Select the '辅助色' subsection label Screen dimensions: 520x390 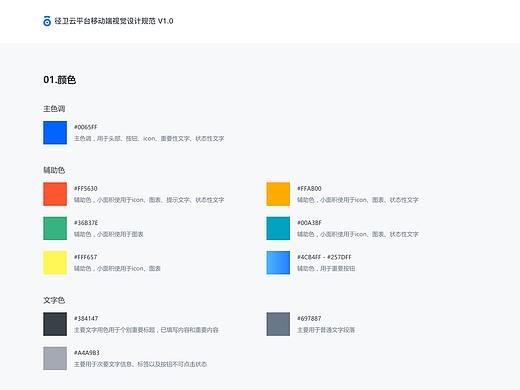pyautogui.click(x=54, y=170)
